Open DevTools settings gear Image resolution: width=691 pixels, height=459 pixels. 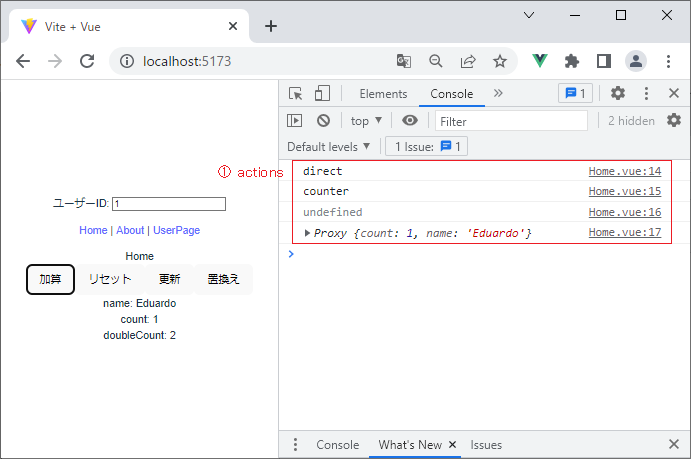point(618,93)
